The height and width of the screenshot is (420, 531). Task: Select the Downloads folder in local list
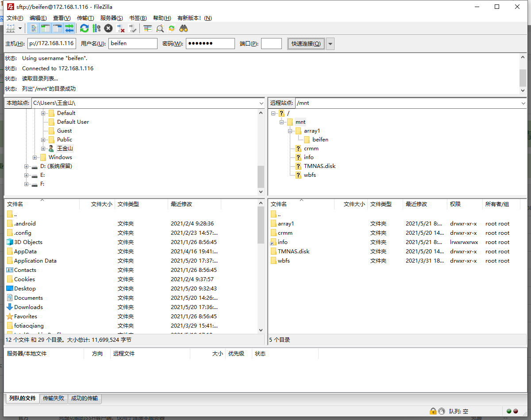pyautogui.click(x=28, y=307)
